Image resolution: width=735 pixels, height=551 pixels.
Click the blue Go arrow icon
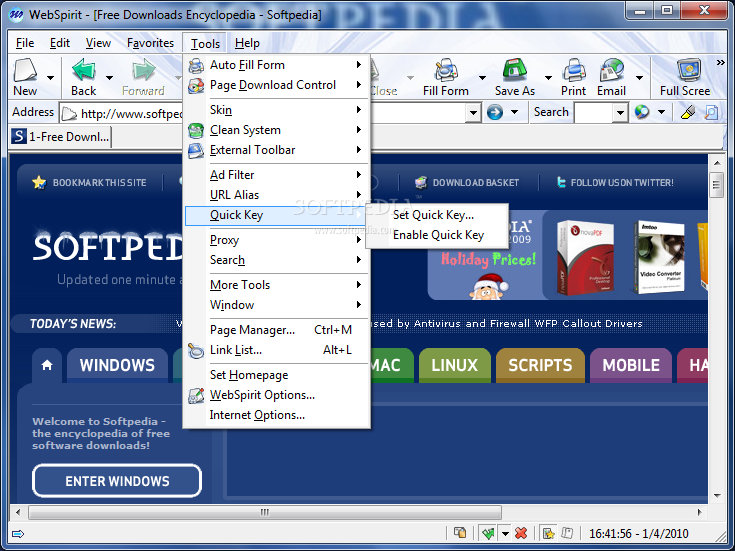click(495, 112)
